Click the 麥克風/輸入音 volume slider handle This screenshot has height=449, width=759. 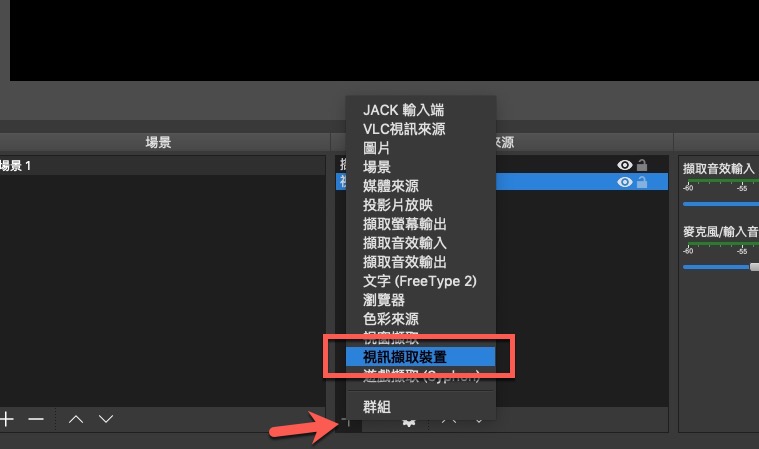click(x=755, y=267)
